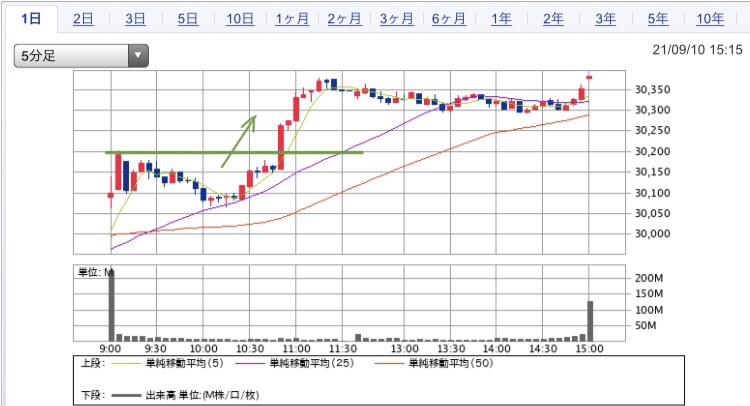Open the 5分足 interval dropdown
Image resolution: width=750 pixels, height=406 pixels.
[81, 55]
